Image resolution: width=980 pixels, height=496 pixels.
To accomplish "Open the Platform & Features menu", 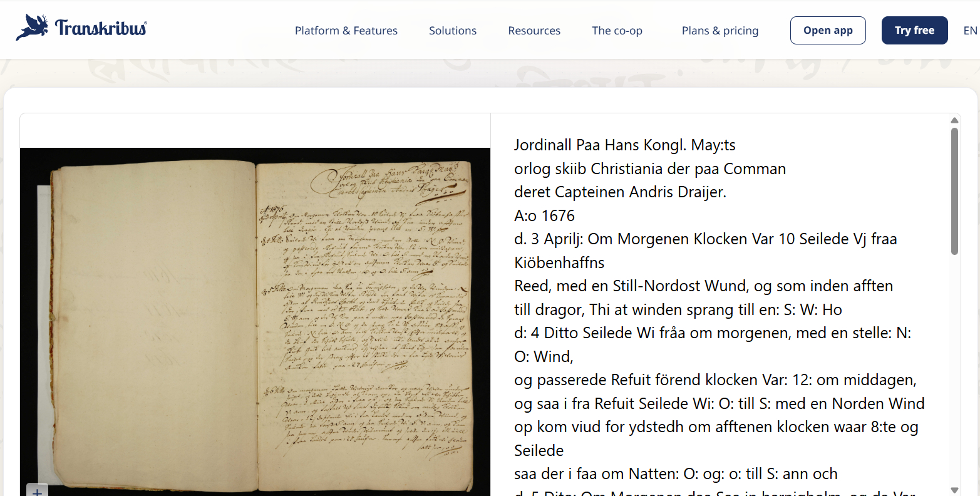I will (x=346, y=31).
